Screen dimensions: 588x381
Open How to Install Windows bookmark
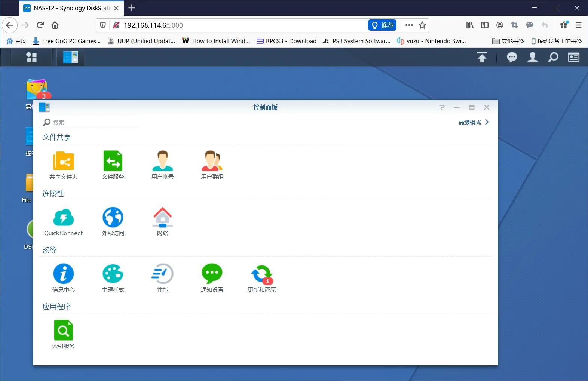click(216, 41)
